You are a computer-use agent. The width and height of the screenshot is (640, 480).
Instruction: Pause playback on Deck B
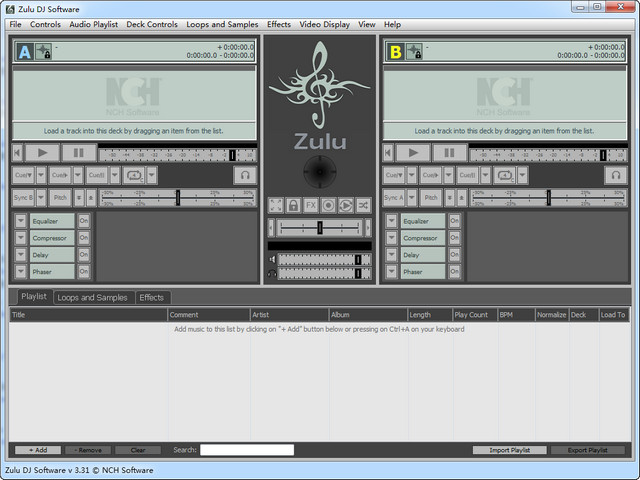[449, 153]
